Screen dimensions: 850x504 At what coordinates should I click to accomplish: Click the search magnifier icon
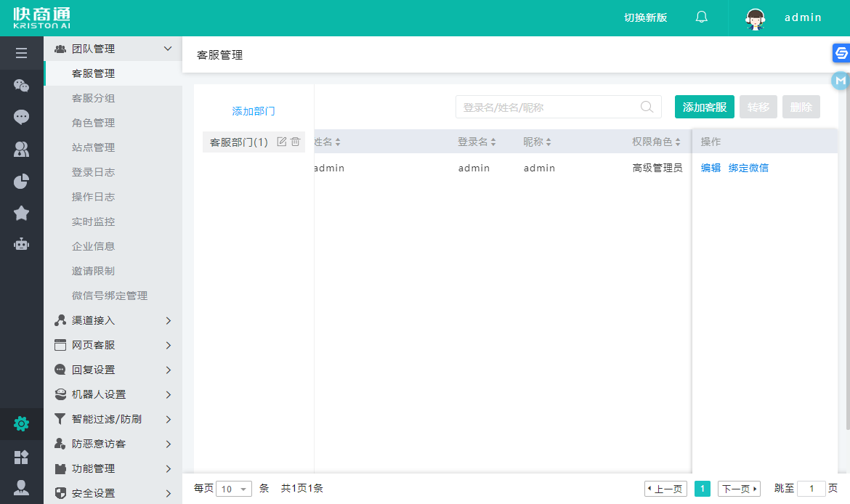pos(647,107)
